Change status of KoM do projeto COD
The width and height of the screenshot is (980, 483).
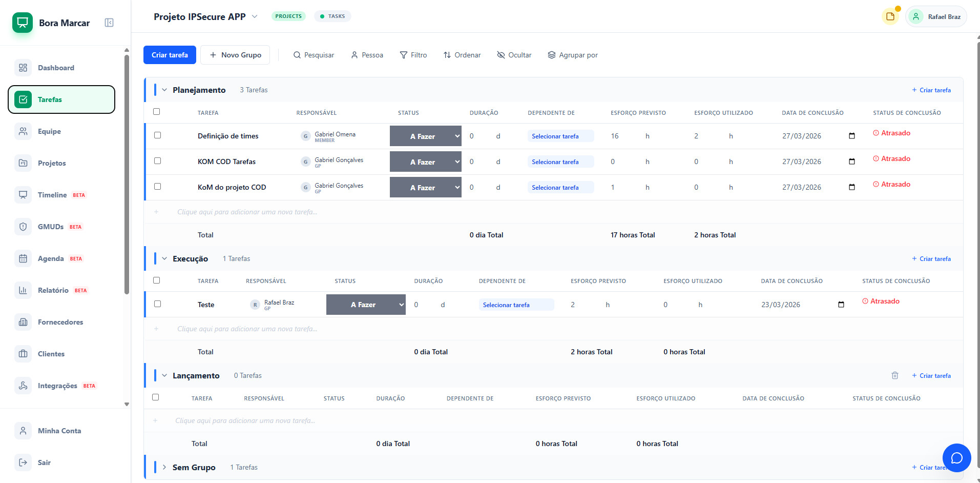pyautogui.click(x=426, y=187)
